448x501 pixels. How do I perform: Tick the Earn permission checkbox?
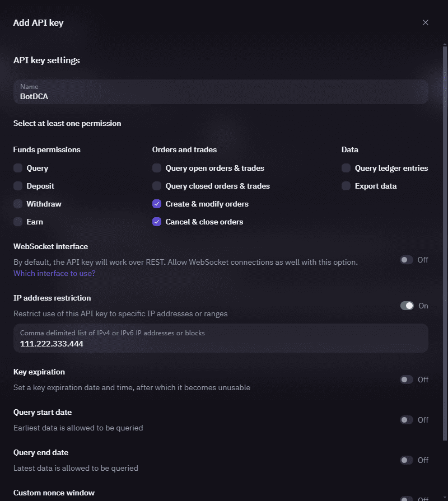(18, 222)
